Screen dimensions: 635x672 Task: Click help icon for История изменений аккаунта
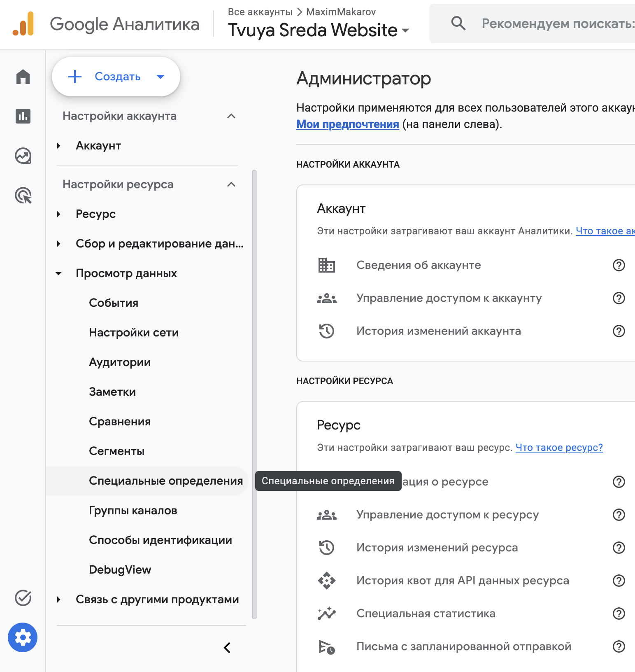(619, 331)
